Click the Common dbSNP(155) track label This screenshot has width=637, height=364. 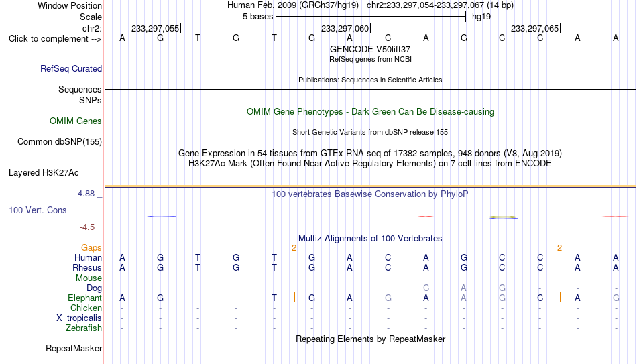tap(60, 142)
